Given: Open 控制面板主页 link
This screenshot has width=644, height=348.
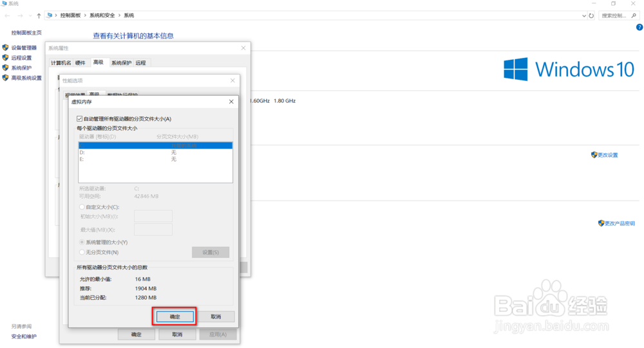Looking at the screenshot, I should tap(26, 32).
